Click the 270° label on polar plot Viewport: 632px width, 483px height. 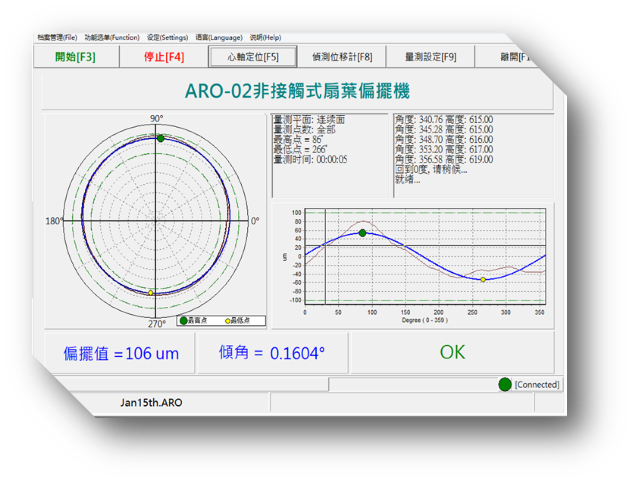[157, 324]
